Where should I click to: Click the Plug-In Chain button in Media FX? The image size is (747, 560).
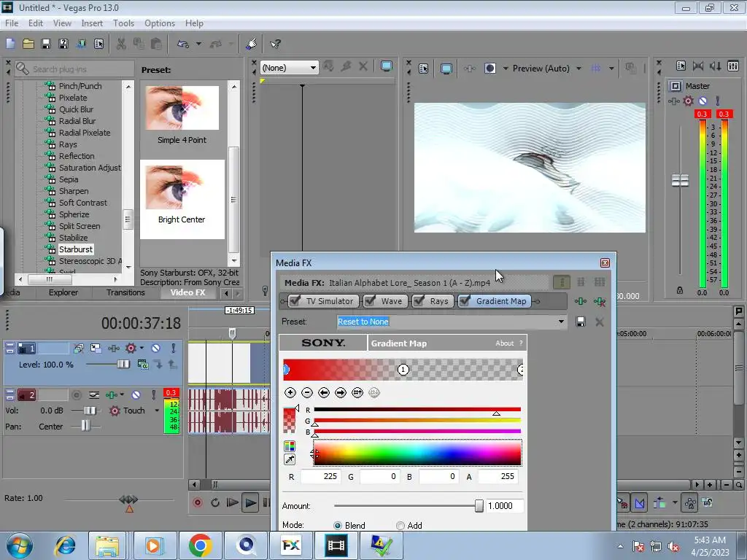coord(580,301)
